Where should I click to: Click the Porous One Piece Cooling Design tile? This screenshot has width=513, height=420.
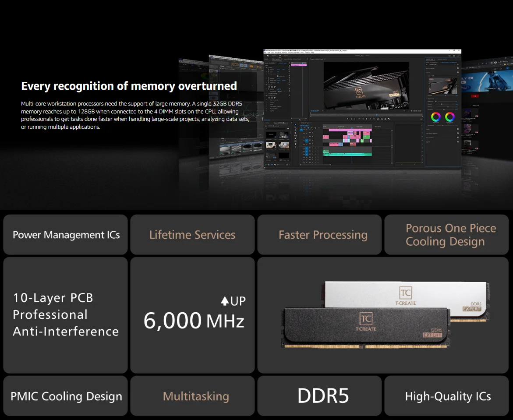pos(446,235)
